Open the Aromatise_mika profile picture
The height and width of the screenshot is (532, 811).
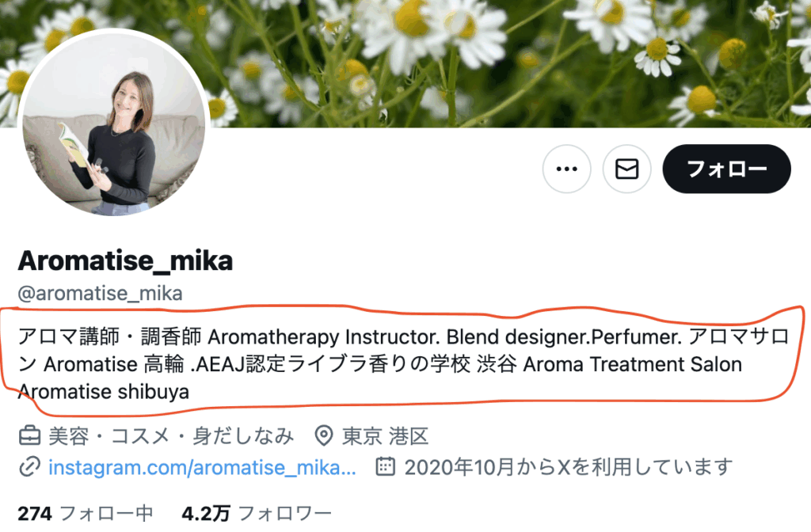tap(114, 123)
